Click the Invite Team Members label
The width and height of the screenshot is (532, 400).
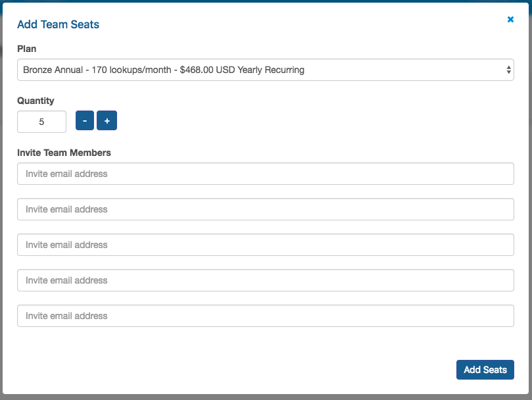click(64, 153)
